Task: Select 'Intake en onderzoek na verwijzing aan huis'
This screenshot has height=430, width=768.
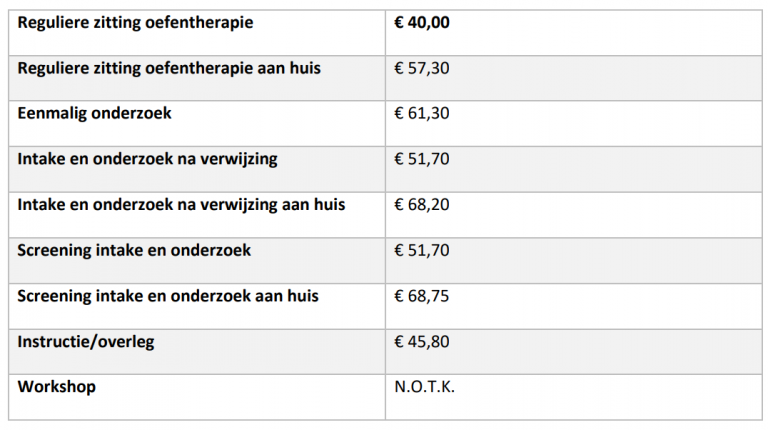Action: click(181, 205)
